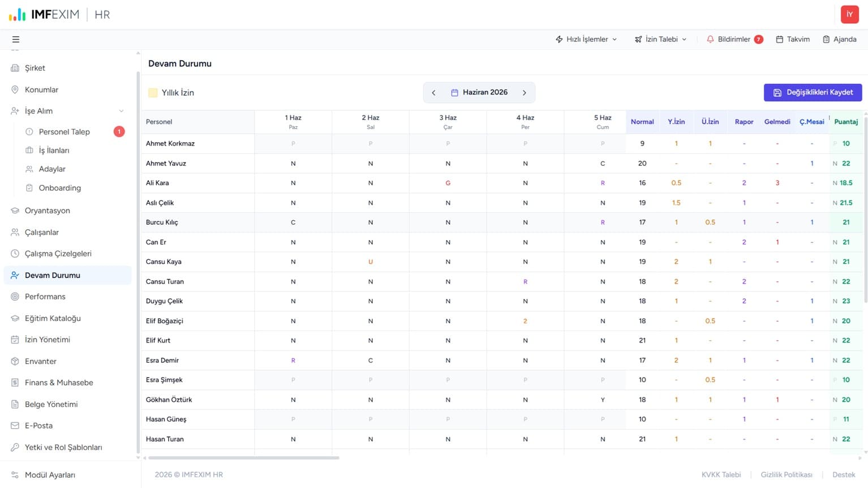Screen dimensions: 868x488
Task: Click the Belge Yönetimi document icon
Action: [x=15, y=404]
